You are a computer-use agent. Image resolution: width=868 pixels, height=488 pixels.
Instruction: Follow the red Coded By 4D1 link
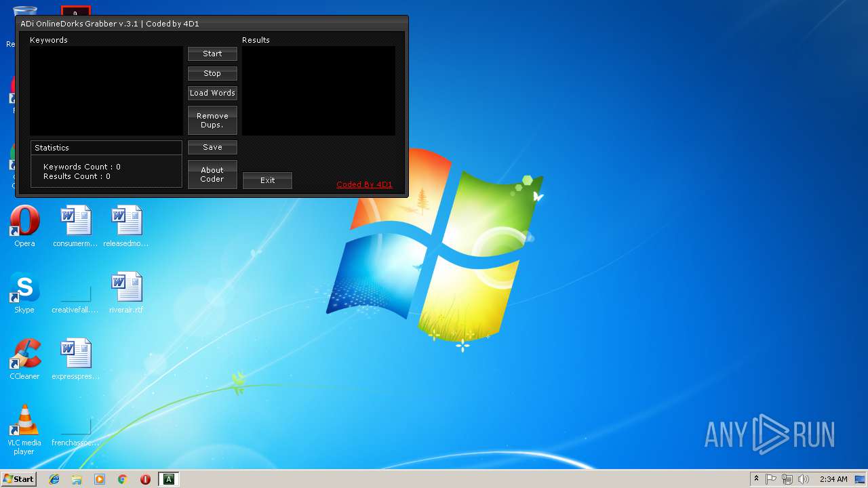(364, 184)
